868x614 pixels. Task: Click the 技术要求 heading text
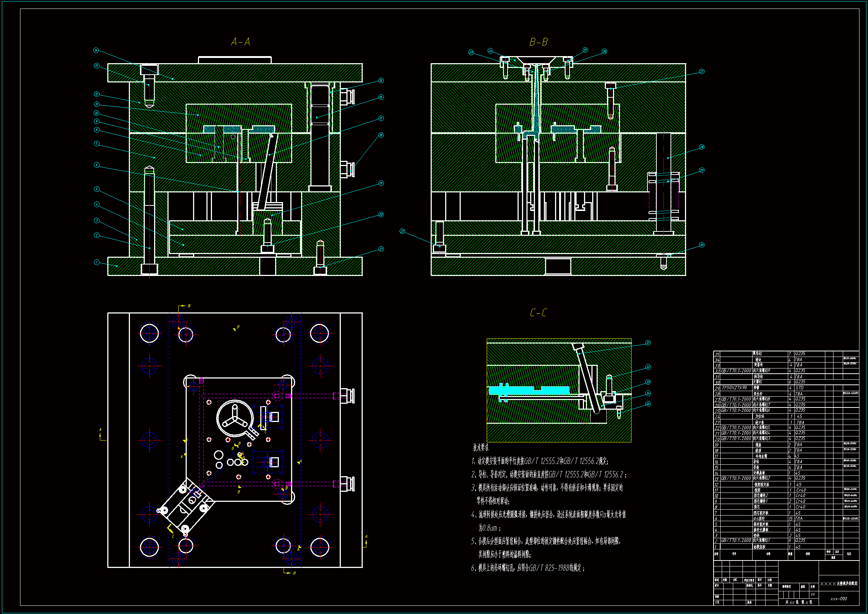(x=481, y=448)
